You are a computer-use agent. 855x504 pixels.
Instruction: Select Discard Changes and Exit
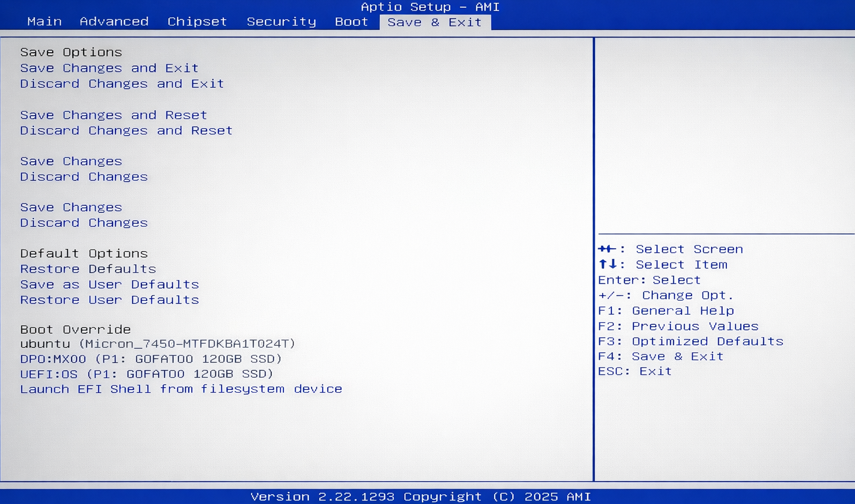coord(121,83)
